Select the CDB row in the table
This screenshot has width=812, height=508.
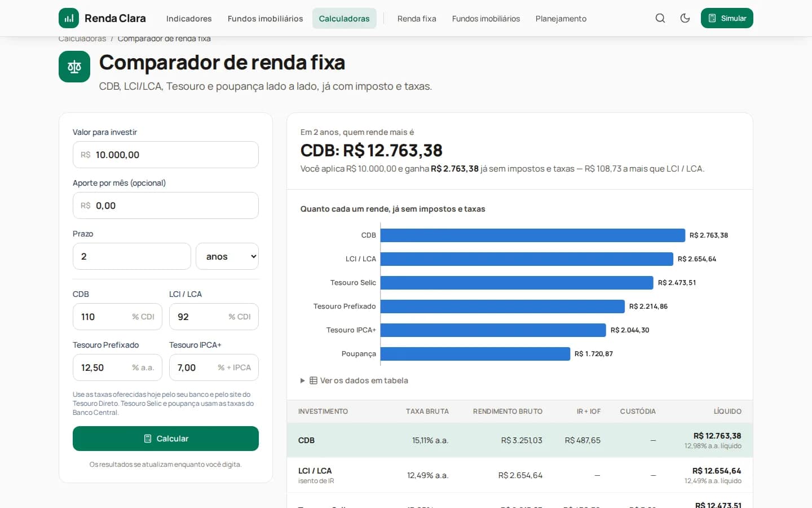pos(520,440)
